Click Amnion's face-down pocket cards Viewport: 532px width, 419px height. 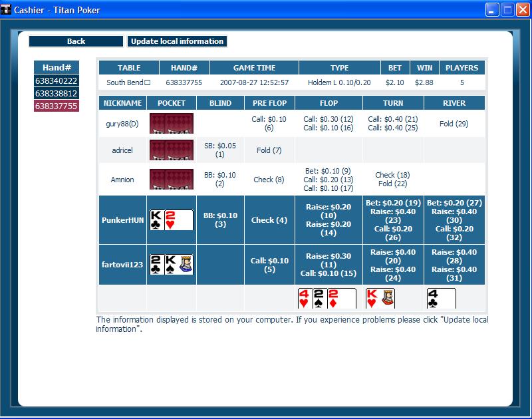click(x=172, y=180)
